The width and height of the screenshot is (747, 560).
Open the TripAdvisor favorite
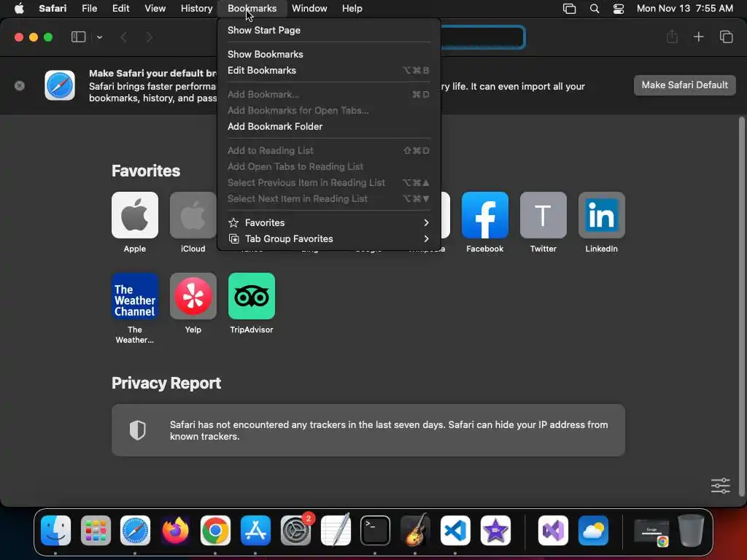tap(252, 296)
